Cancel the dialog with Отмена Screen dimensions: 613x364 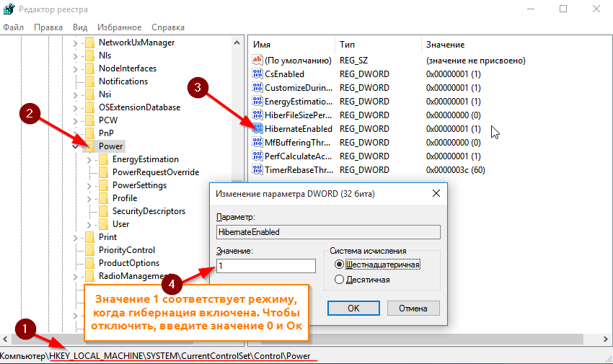(x=413, y=308)
